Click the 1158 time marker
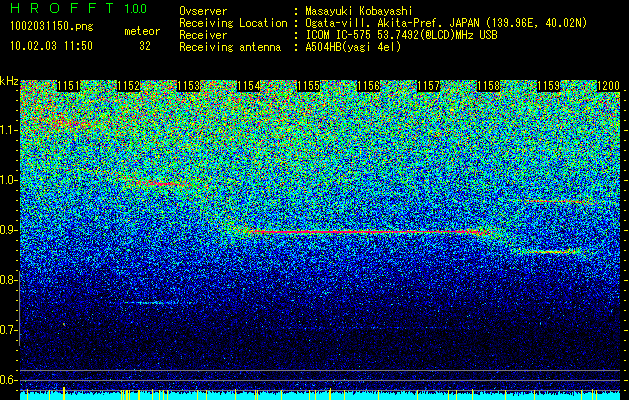Viewport: 629px width, 400px height. coord(489,86)
